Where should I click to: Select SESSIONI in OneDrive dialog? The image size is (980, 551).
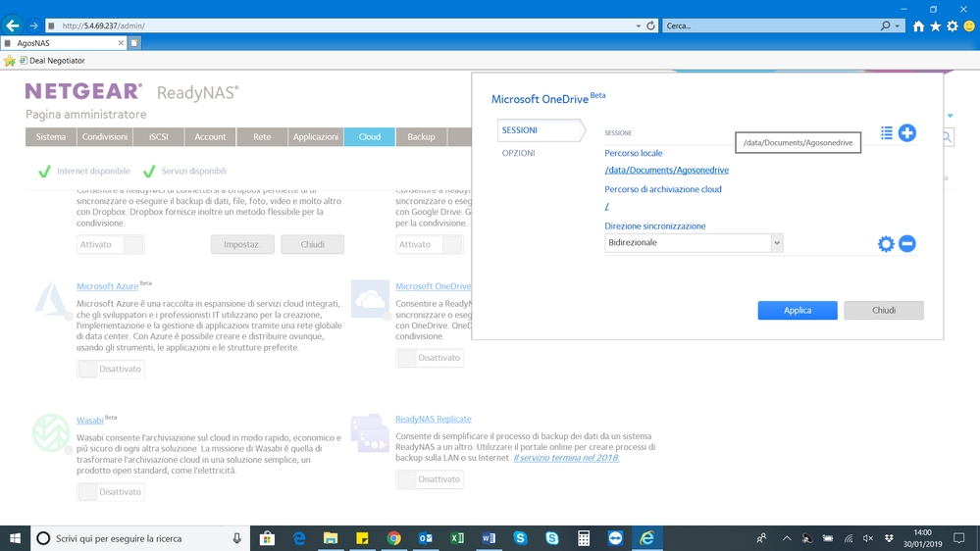(542, 130)
